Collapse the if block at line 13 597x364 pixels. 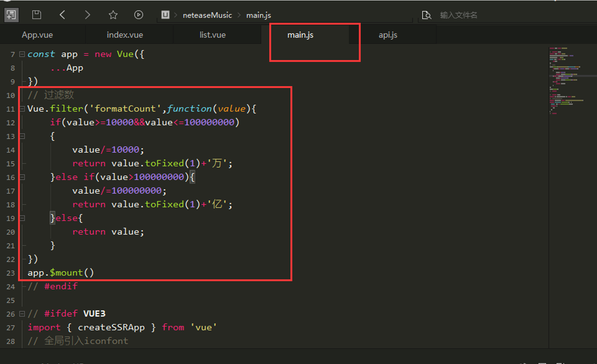pos(22,136)
